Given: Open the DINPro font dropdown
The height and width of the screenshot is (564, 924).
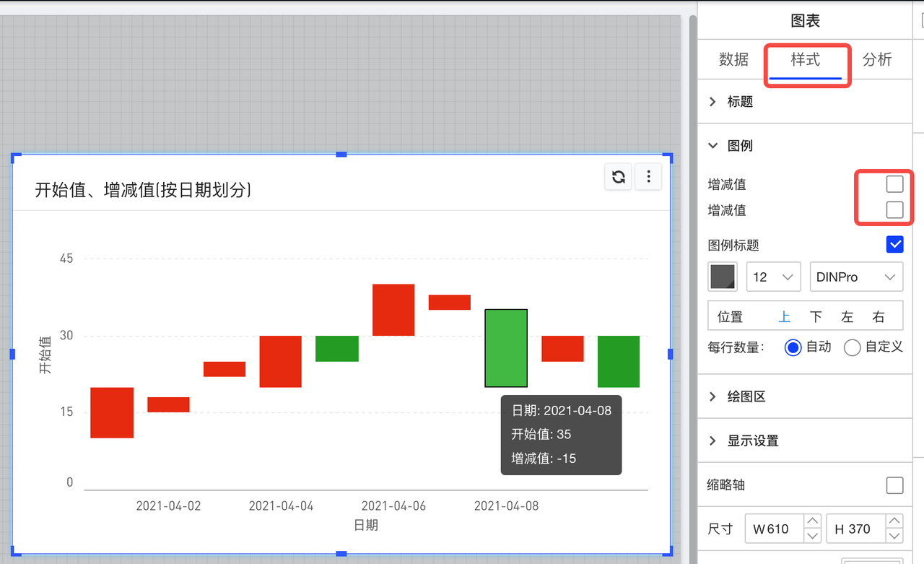Looking at the screenshot, I should tap(856, 277).
